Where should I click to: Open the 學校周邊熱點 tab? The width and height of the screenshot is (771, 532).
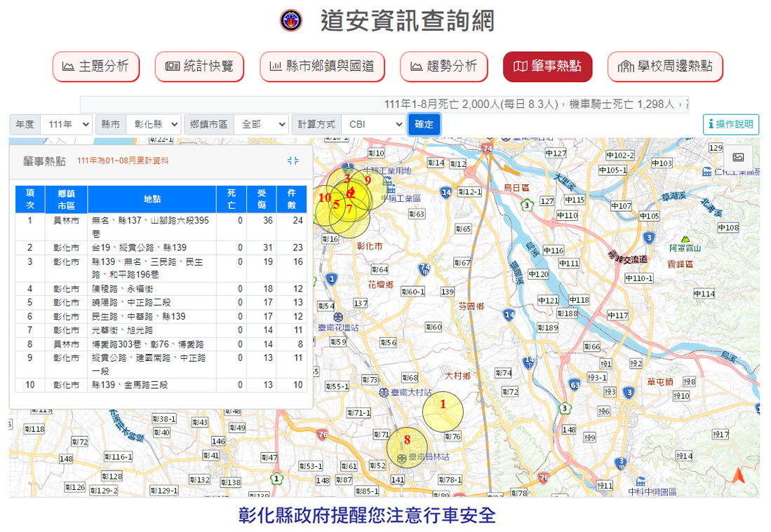(664, 67)
